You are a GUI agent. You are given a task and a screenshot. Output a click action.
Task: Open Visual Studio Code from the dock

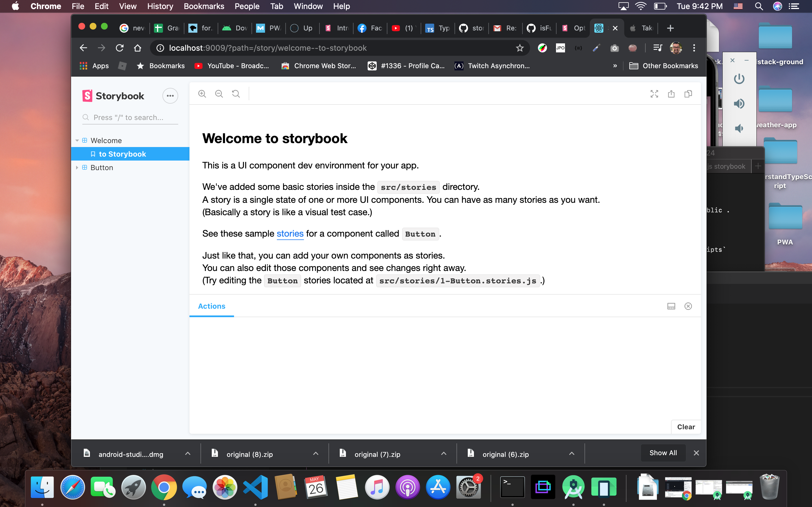[x=255, y=487]
